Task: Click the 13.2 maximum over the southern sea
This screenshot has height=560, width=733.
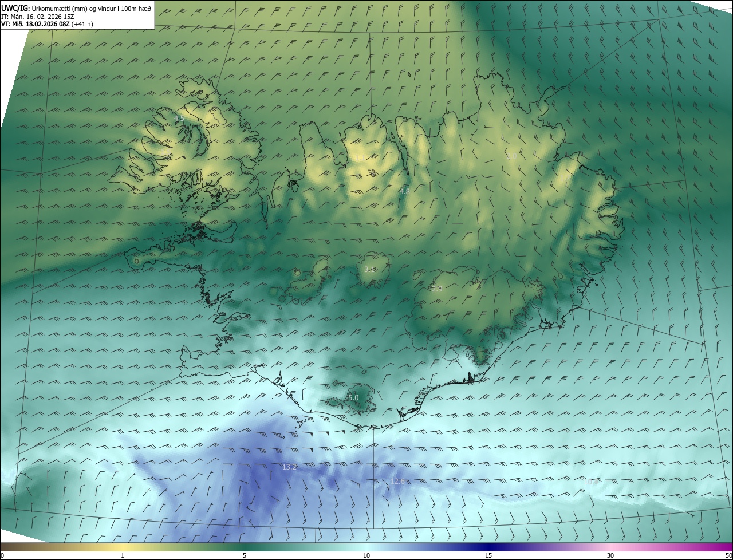Action: pyautogui.click(x=290, y=467)
